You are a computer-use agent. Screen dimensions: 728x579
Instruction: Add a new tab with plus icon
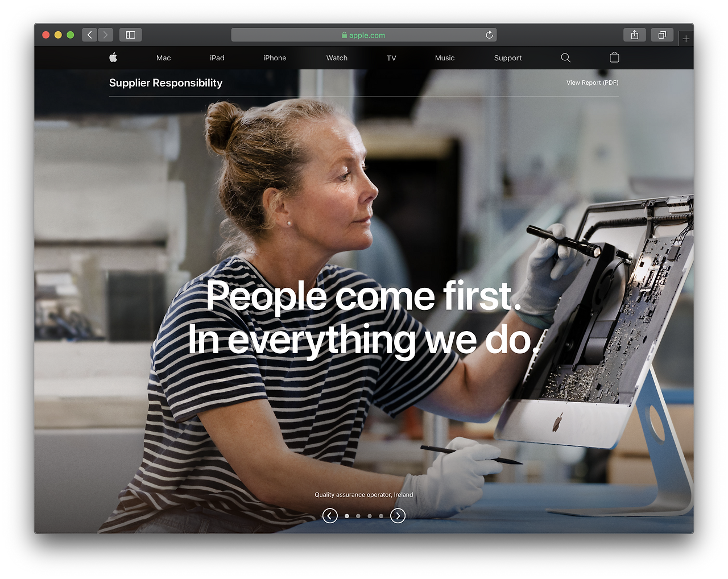pos(686,39)
